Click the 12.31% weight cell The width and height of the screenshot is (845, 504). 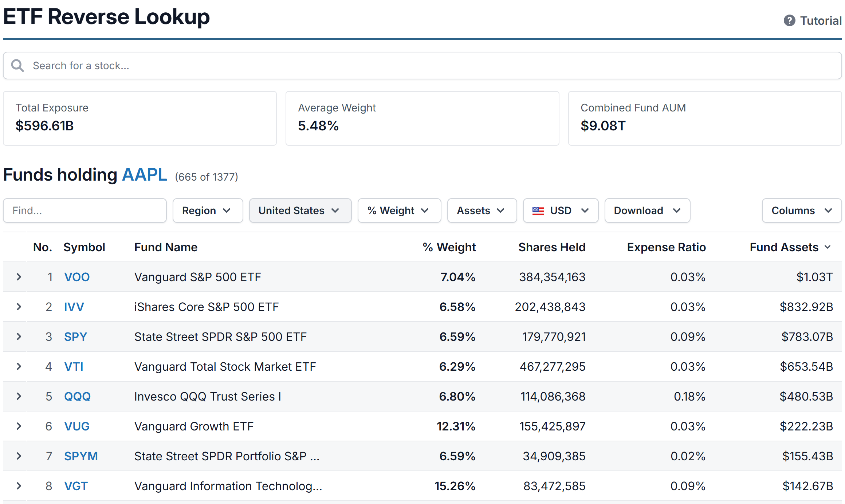(456, 426)
